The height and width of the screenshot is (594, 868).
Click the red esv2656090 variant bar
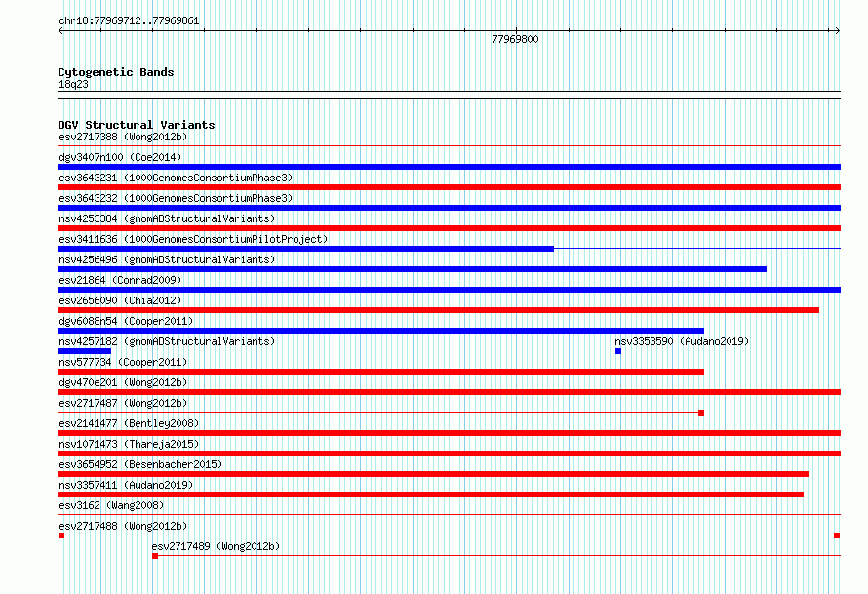tap(438, 310)
